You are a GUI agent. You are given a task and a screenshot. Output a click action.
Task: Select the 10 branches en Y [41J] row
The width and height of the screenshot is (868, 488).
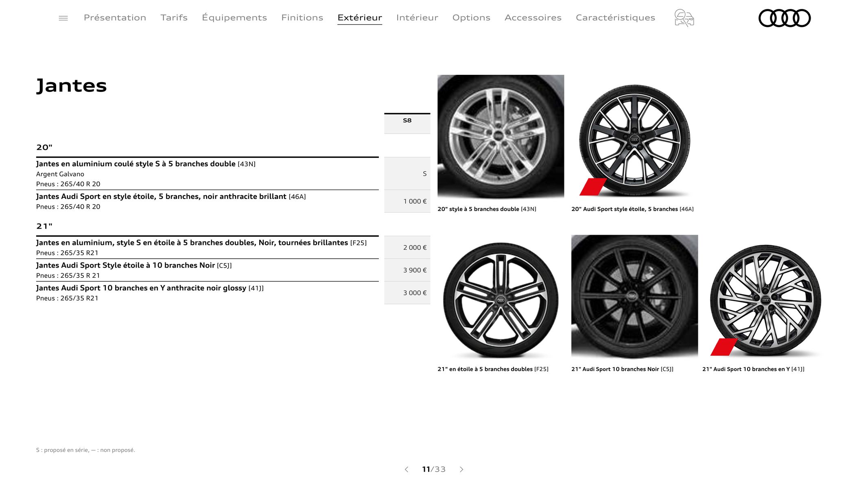tap(207, 293)
